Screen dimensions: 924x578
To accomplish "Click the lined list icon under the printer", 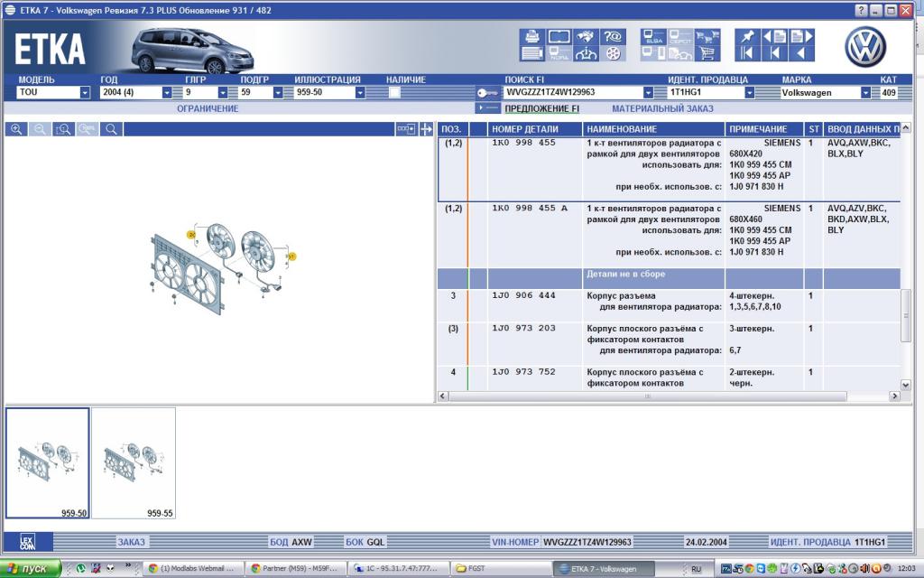I will (532, 53).
